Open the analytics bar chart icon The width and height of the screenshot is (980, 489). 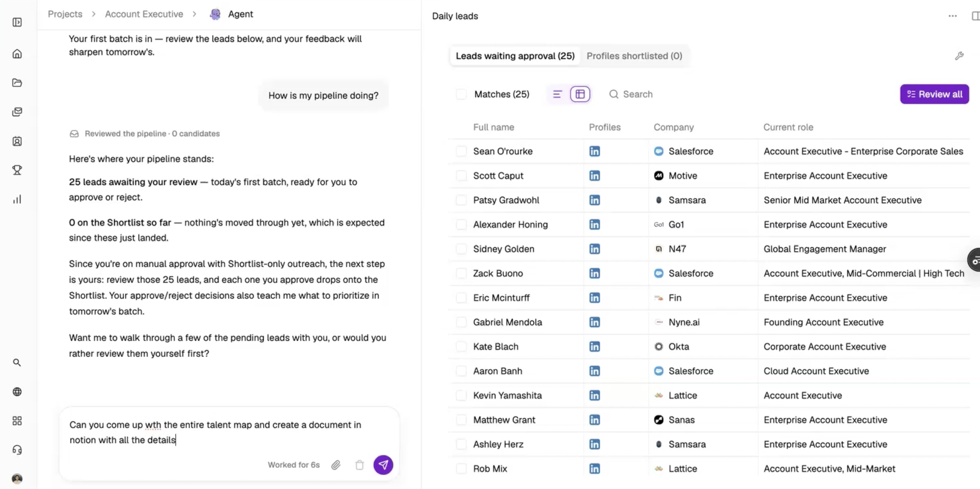17,199
